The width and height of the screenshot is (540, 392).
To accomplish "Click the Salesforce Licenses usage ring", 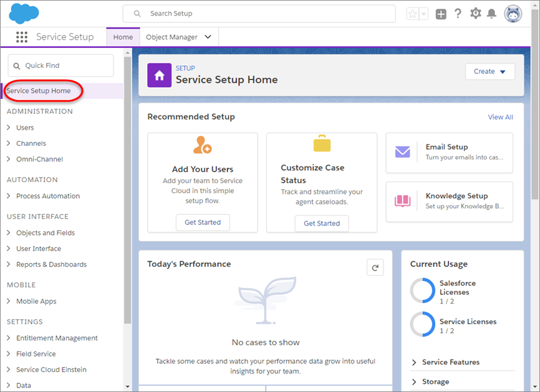I will 423,290.
